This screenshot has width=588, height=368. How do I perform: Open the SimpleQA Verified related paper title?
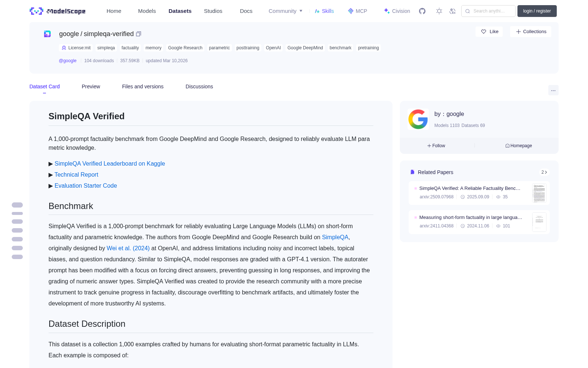(470, 188)
